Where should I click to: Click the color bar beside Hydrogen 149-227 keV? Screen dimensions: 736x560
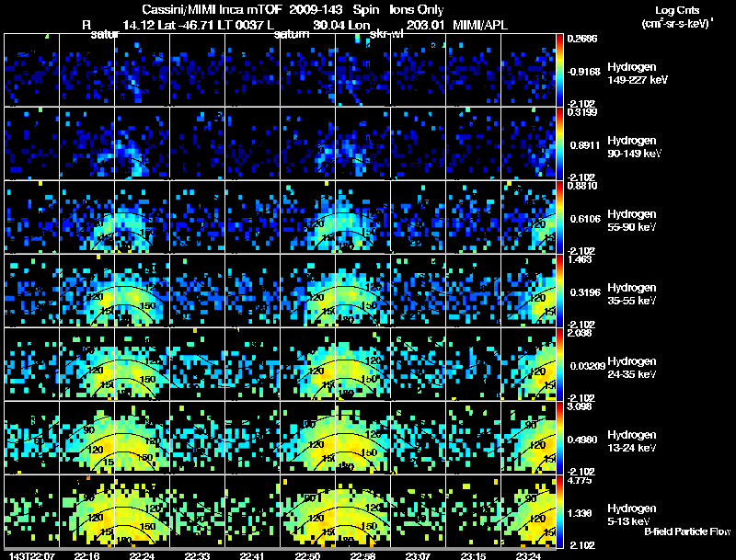click(x=559, y=70)
